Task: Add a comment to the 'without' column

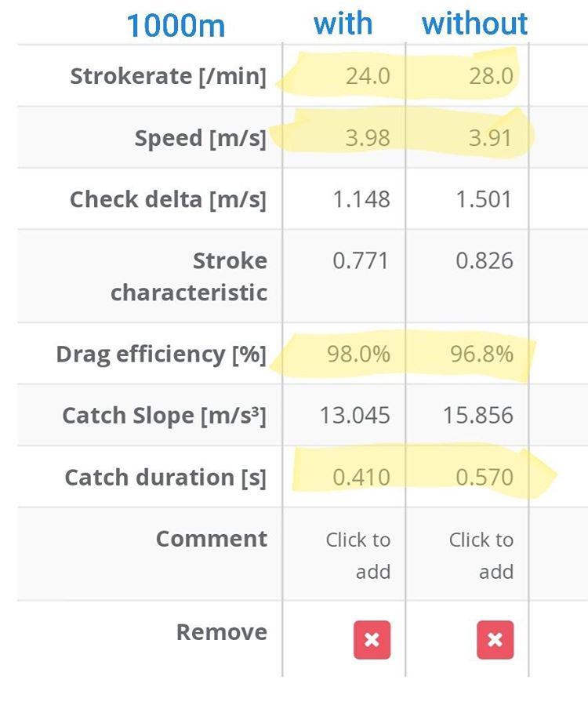Action: tap(481, 555)
